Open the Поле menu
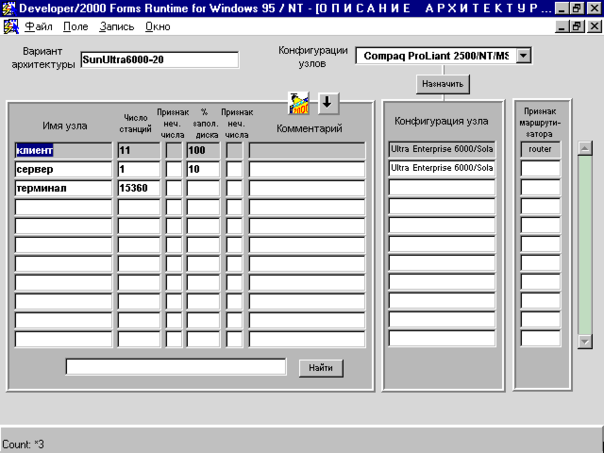 pyautogui.click(x=76, y=27)
